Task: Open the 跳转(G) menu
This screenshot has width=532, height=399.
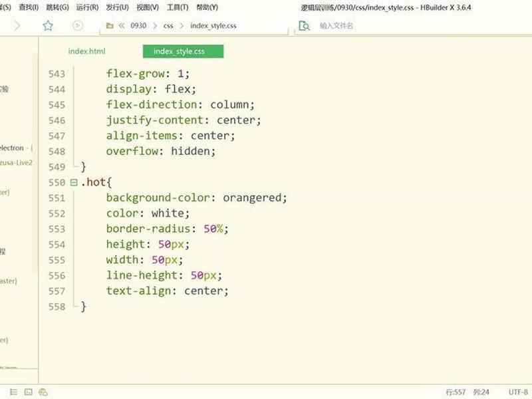Action: (57, 7)
